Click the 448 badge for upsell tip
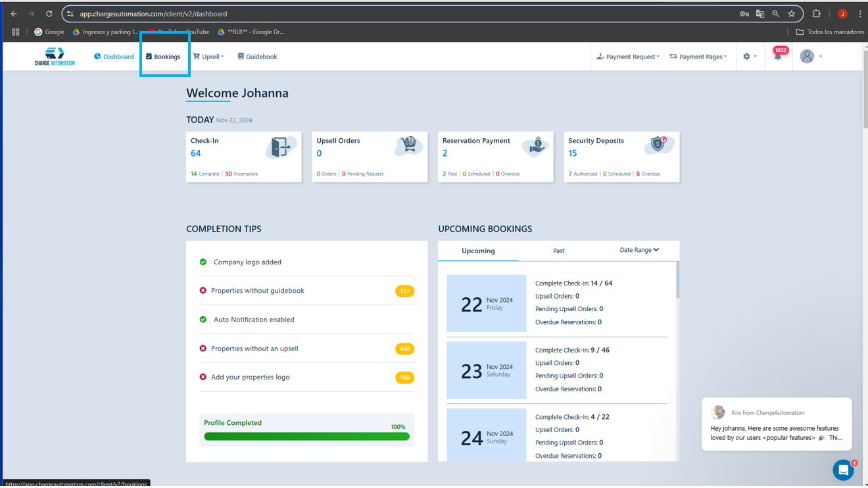The image size is (868, 488). [404, 349]
